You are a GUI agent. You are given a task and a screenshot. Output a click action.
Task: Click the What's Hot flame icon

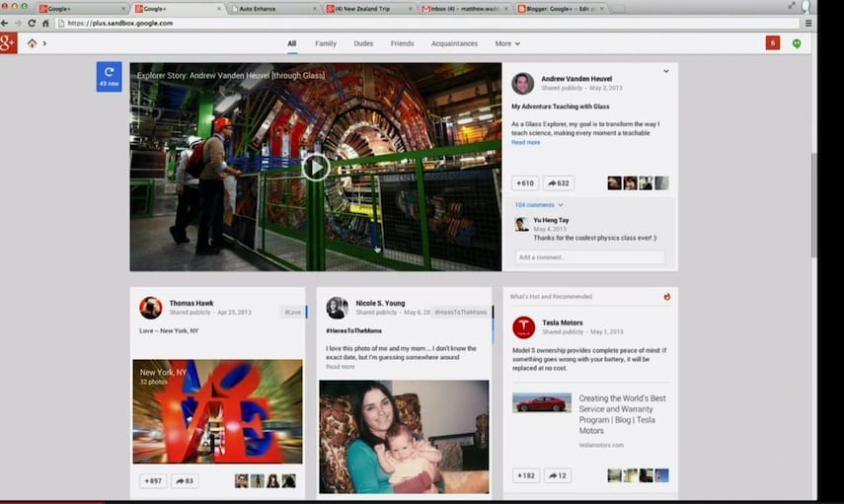(667, 297)
